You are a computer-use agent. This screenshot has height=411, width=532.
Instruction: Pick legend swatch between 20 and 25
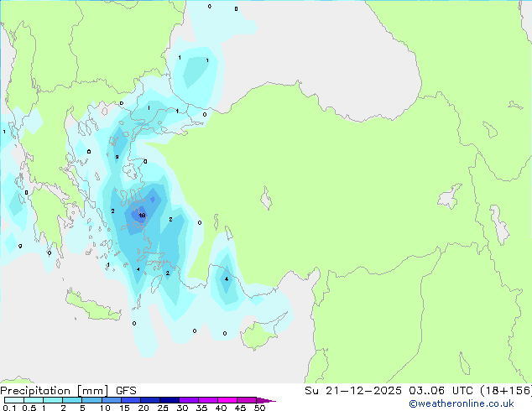(x=150, y=400)
